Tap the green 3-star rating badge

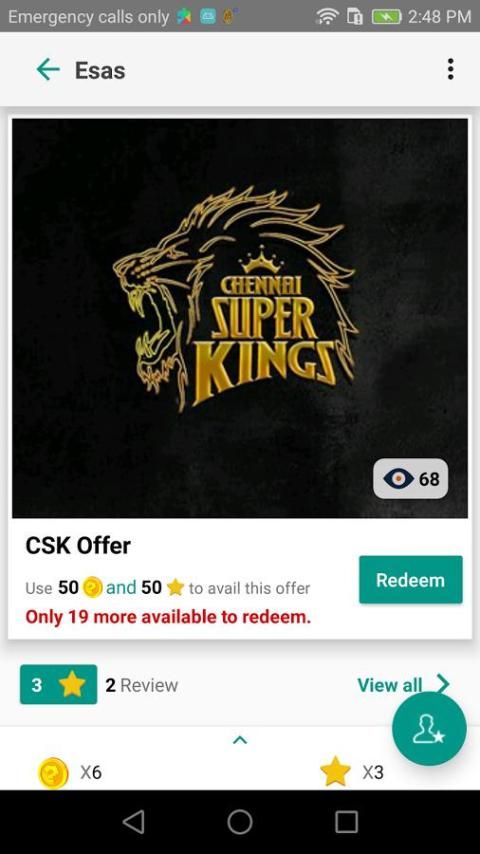[58, 685]
